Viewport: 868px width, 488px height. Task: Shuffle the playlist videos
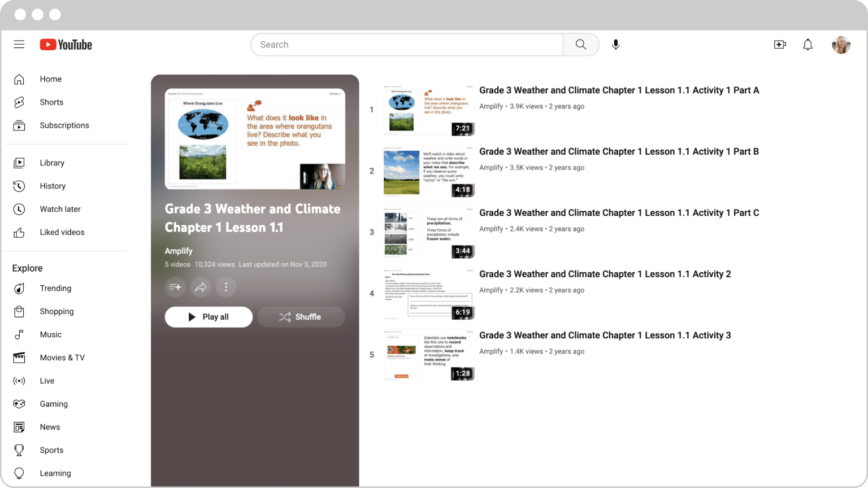[x=301, y=317]
